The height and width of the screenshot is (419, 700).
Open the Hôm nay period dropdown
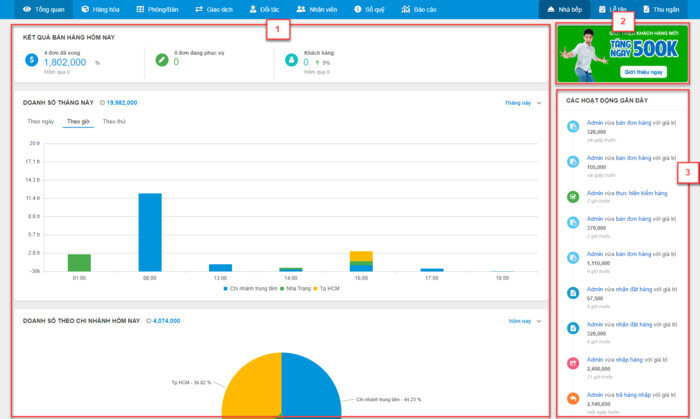(522, 321)
